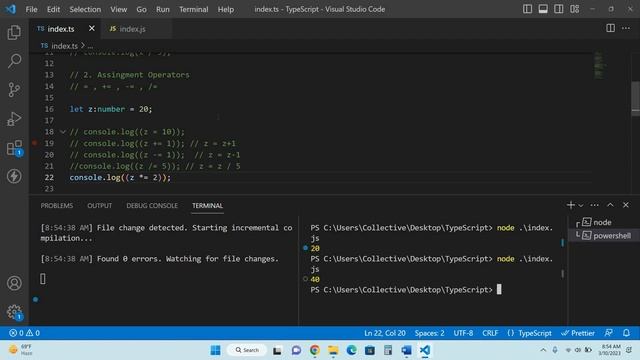Switch to the PROBLEMS panel tab

57,205
